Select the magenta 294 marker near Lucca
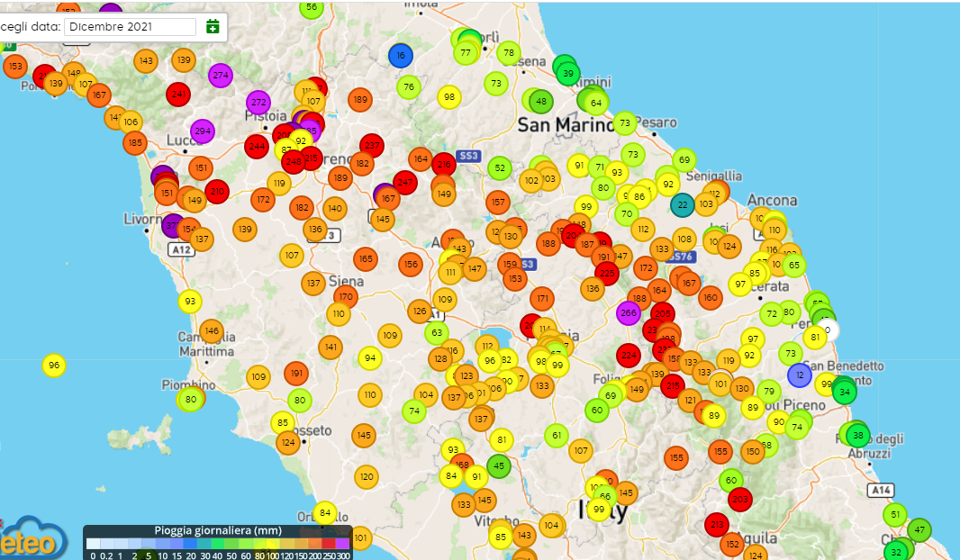The width and height of the screenshot is (960, 560). pyautogui.click(x=203, y=131)
